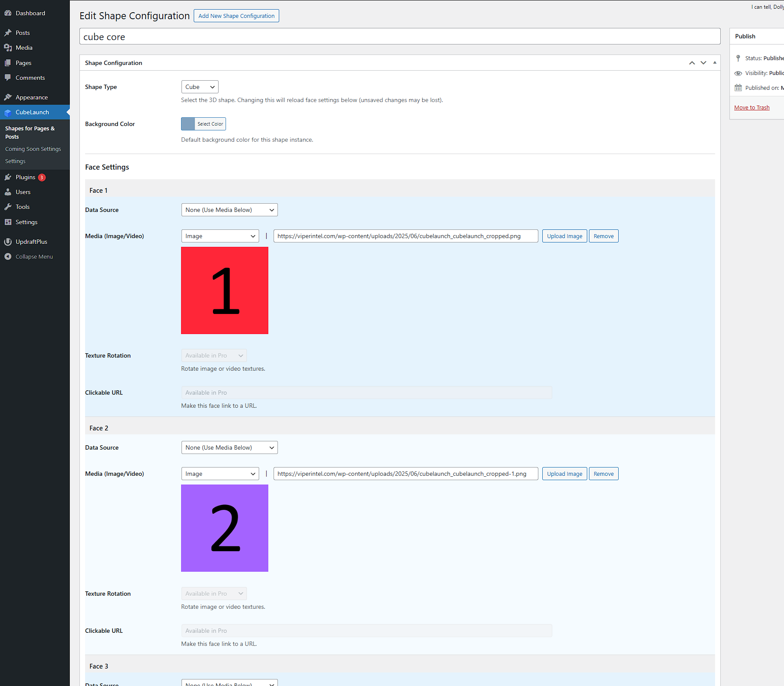Click the Select Color button
The height and width of the screenshot is (686, 784).
[x=210, y=124]
